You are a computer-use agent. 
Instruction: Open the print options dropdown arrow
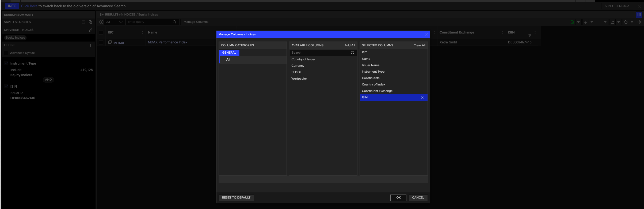[632, 22]
